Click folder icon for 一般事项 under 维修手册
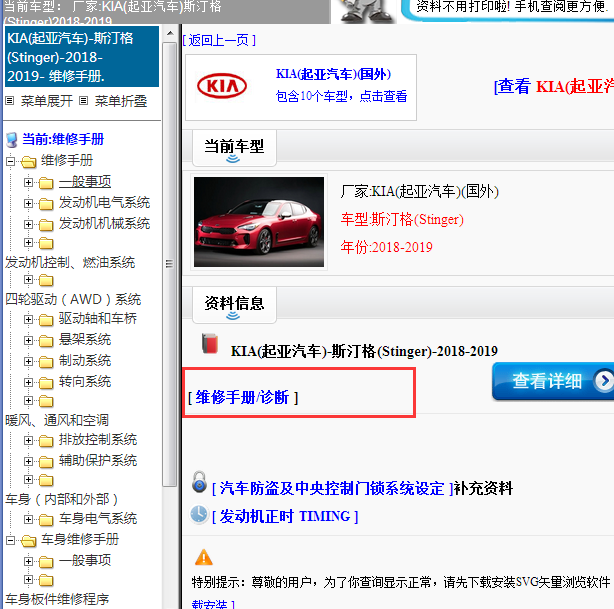This screenshot has width=614, height=609. (46, 183)
